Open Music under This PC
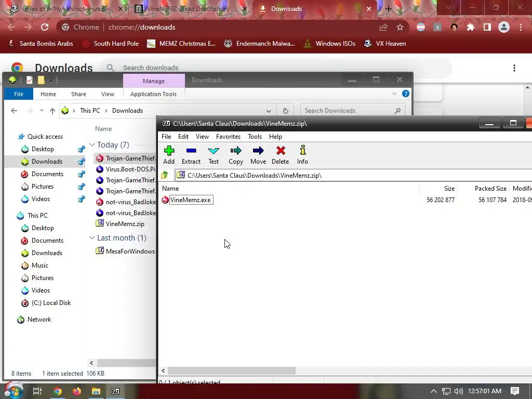Screen dimensions: 532x399 point(39,265)
